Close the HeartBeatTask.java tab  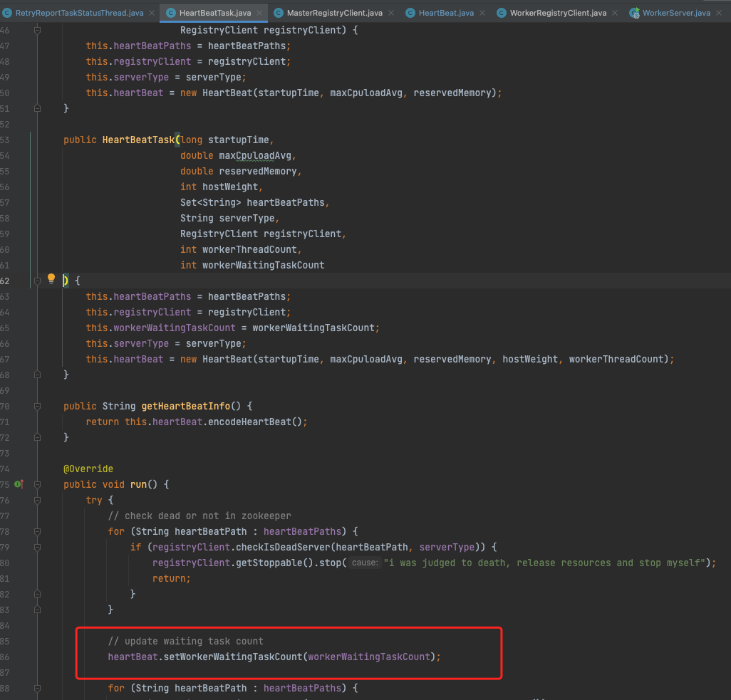[x=259, y=13]
